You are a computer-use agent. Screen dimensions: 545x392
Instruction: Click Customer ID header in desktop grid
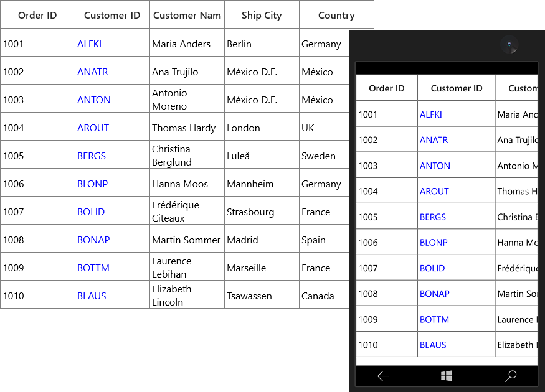pos(112,16)
